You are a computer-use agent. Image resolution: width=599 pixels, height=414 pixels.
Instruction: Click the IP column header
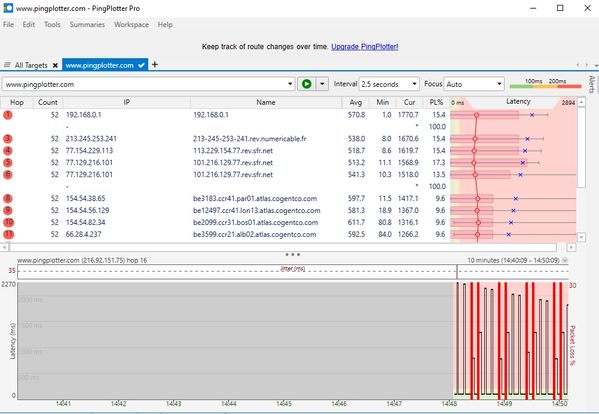coord(126,102)
